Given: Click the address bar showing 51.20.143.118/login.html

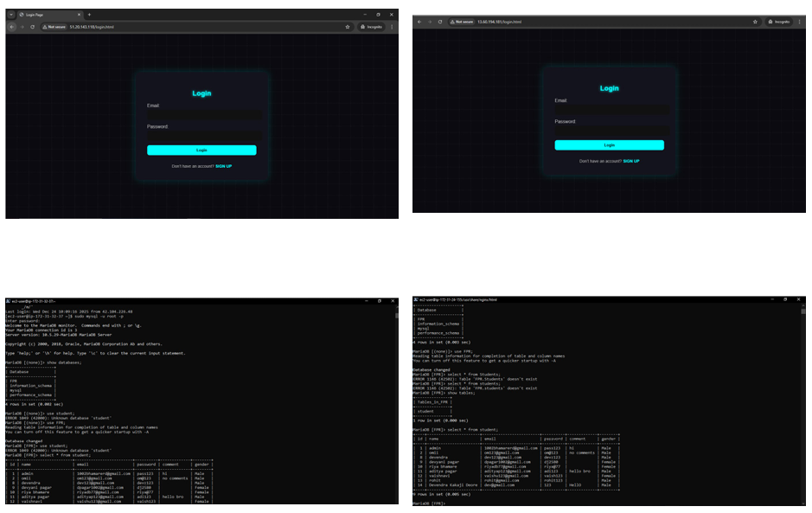Looking at the screenshot, I should pos(197,27).
